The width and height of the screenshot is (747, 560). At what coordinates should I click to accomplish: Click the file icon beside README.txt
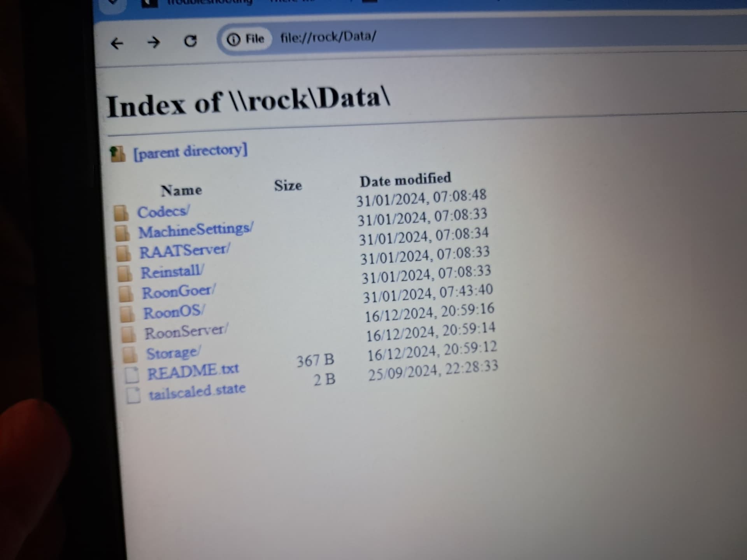132,375
